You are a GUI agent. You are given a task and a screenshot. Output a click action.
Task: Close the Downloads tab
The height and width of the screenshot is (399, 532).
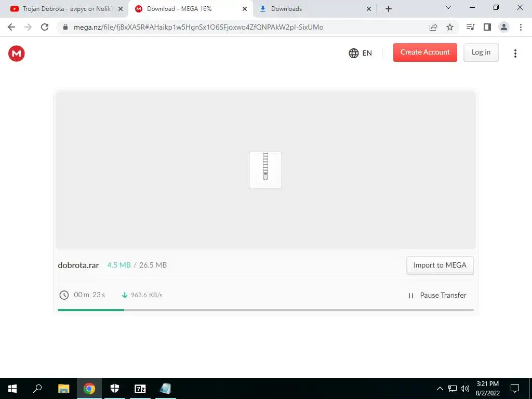click(x=369, y=9)
